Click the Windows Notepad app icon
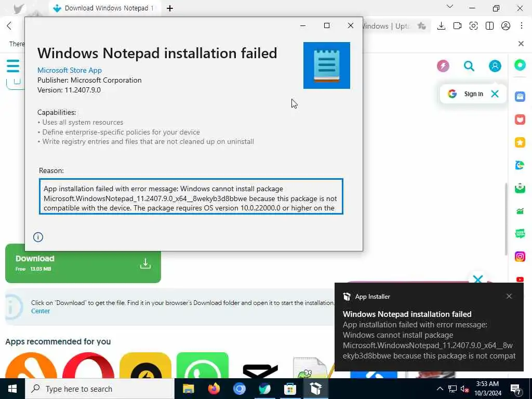The height and width of the screenshot is (399, 532). [326, 65]
